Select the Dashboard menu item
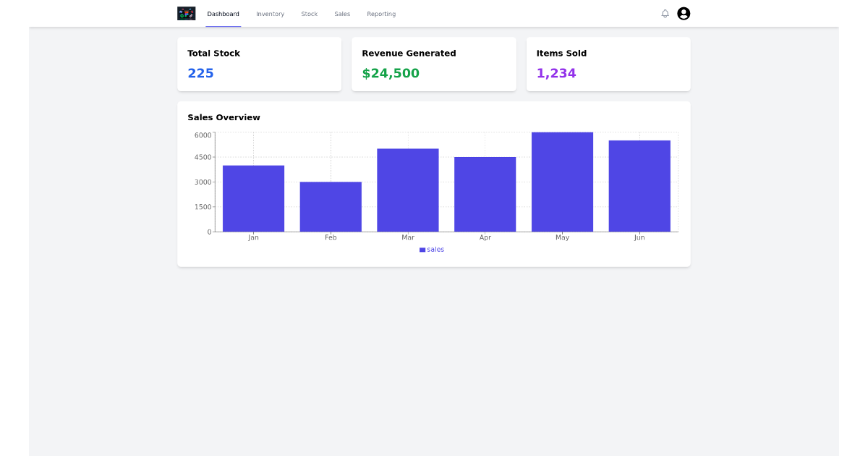 point(223,14)
